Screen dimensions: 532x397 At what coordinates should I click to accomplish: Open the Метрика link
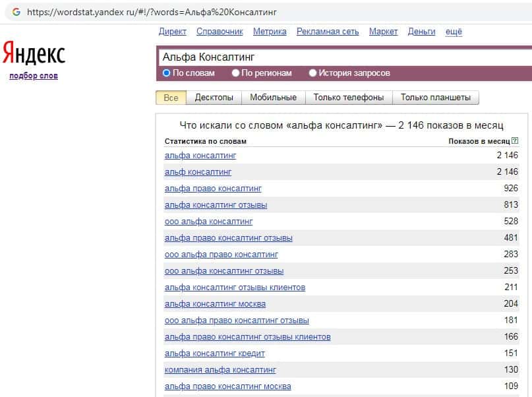[x=270, y=32]
